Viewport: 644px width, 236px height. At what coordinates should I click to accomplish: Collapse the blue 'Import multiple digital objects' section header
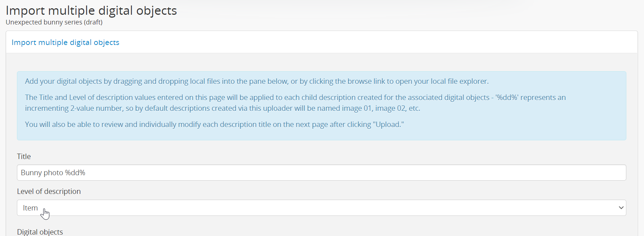pos(65,42)
